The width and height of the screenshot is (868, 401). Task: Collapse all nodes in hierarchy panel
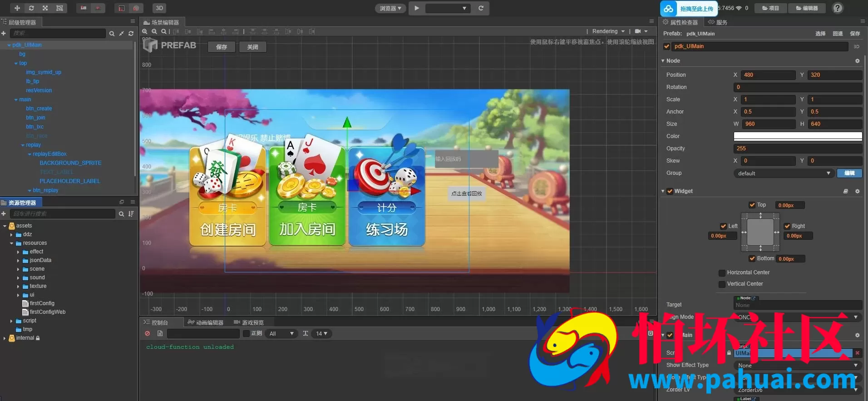[x=121, y=34]
